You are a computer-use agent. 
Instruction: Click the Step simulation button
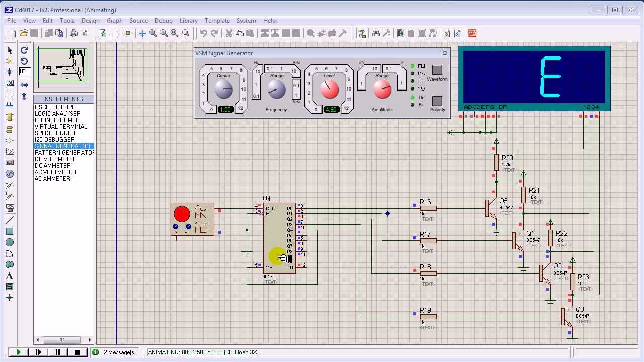pyautogui.click(x=38, y=352)
